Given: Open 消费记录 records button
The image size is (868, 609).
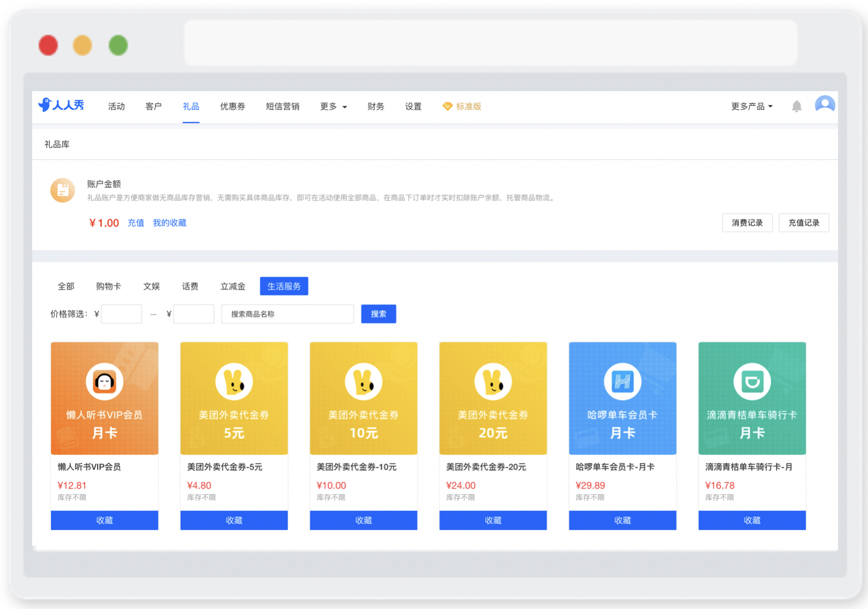Looking at the screenshot, I should tap(747, 223).
